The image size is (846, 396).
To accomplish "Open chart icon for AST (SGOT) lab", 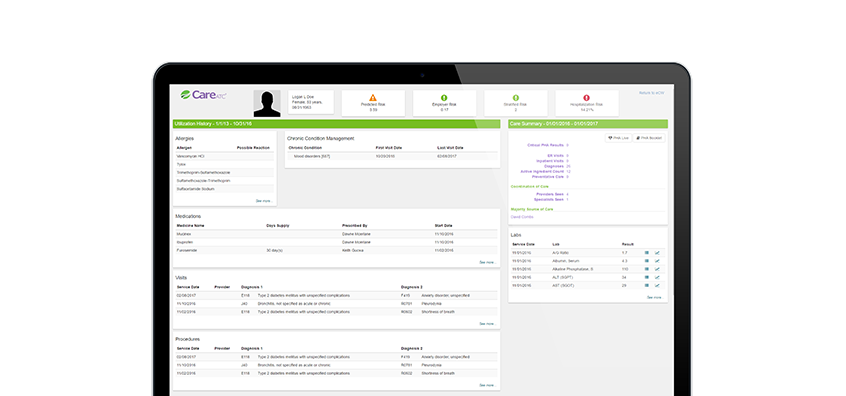I will point(657,285).
